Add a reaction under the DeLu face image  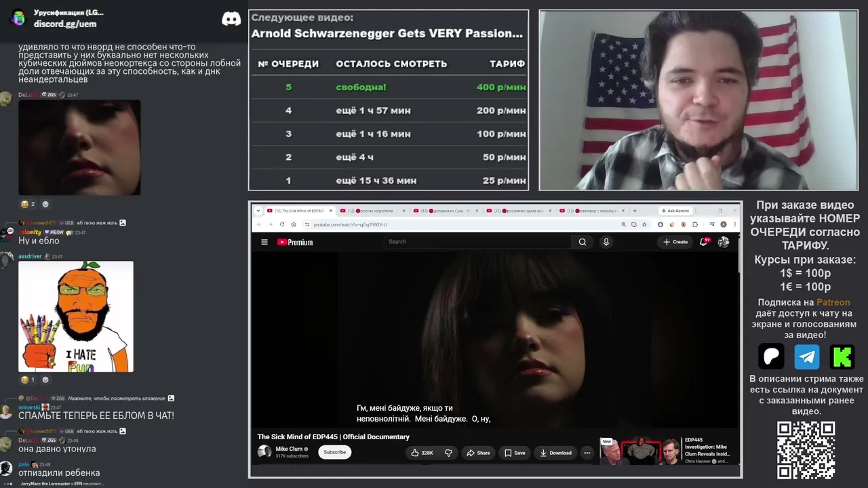[x=46, y=204]
